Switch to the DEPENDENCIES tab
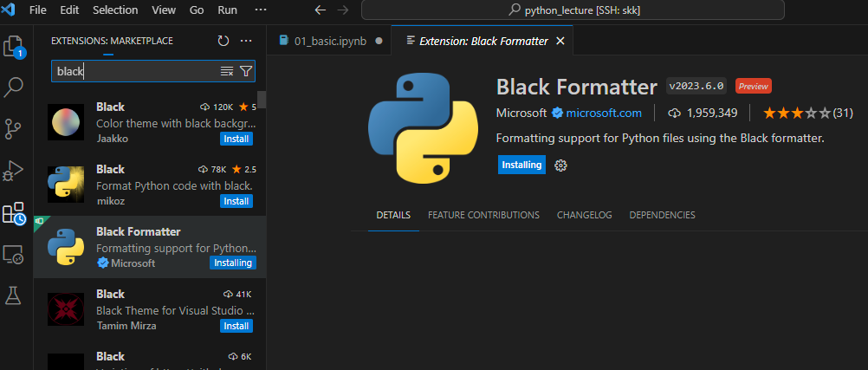This screenshot has height=370, width=868. click(662, 215)
